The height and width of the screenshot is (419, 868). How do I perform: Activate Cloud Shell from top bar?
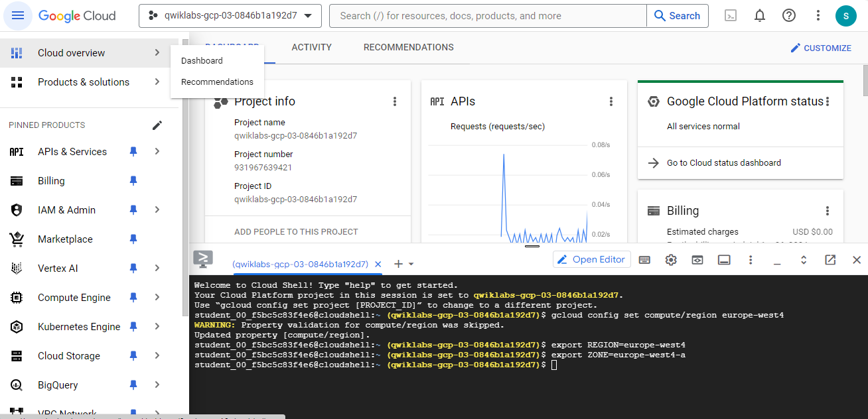(731, 16)
